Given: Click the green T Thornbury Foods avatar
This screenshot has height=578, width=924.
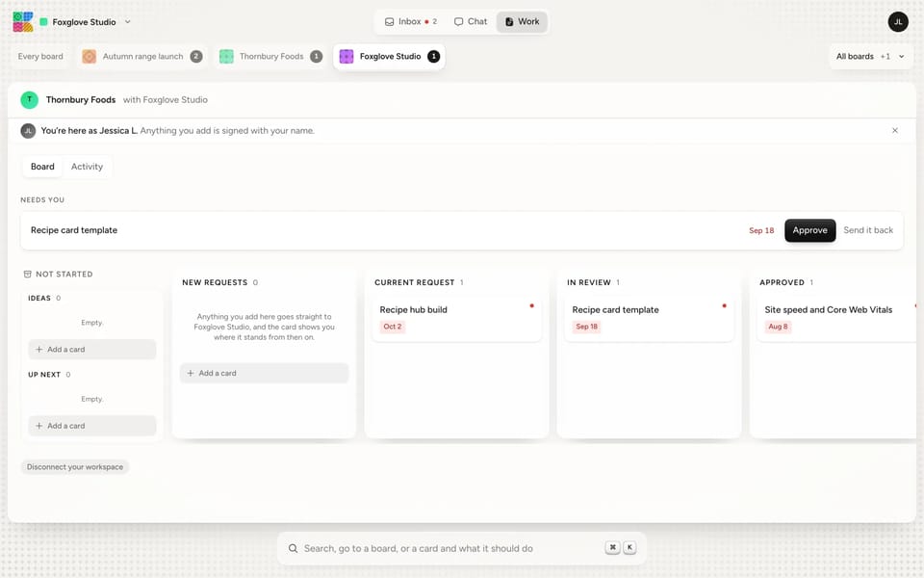Looking at the screenshot, I should [30, 99].
